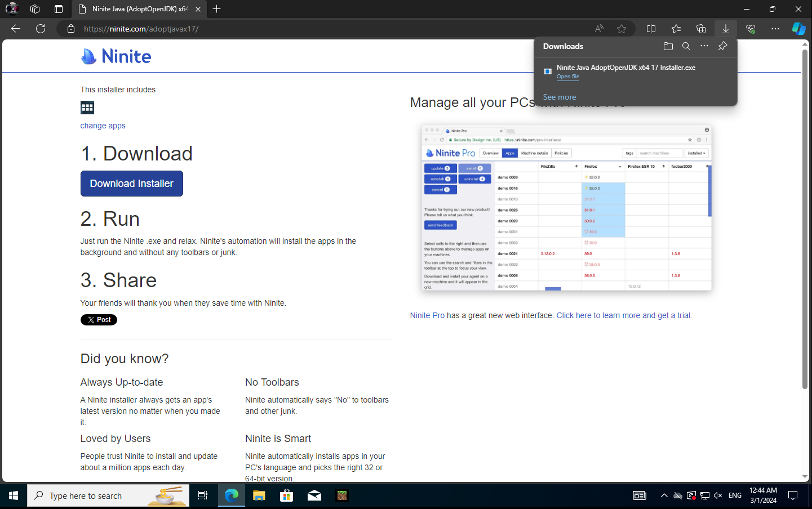
Task: Open file link for Ninite installer
Action: tap(568, 77)
